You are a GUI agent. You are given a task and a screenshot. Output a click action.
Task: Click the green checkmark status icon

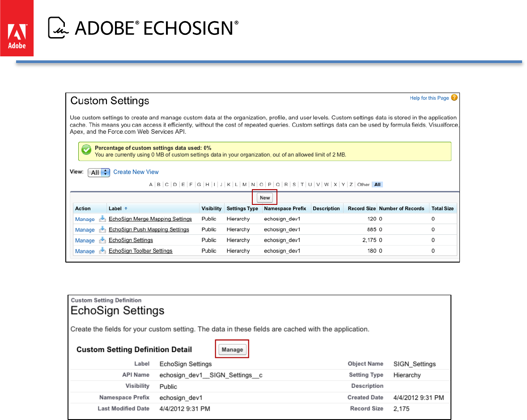(x=86, y=150)
